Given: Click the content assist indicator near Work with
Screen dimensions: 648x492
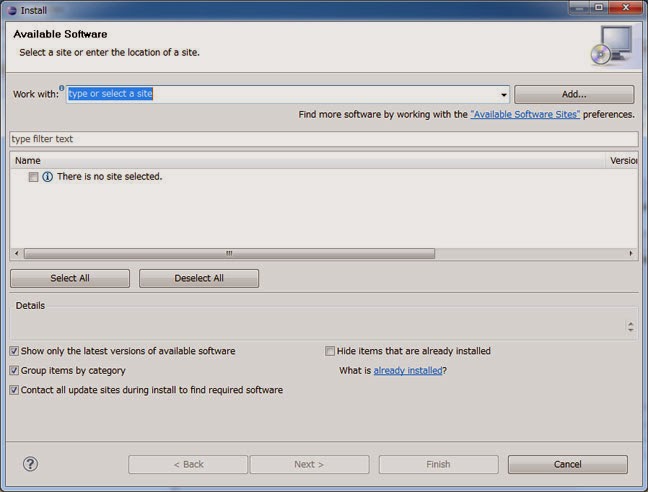Looking at the screenshot, I should [62, 88].
